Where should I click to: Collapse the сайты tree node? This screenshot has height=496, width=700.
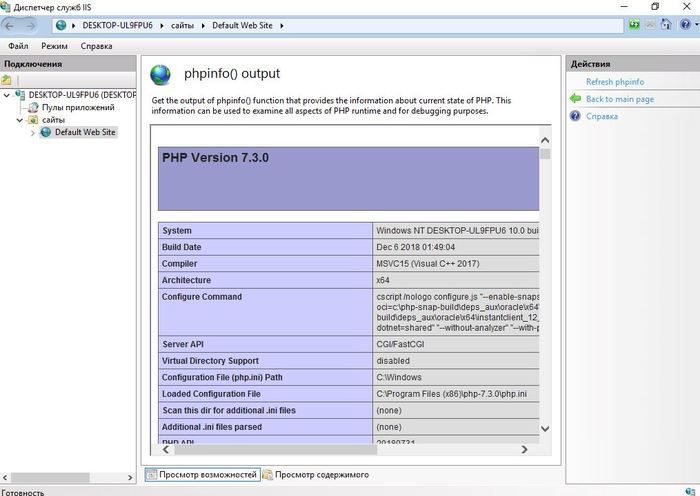[20, 120]
